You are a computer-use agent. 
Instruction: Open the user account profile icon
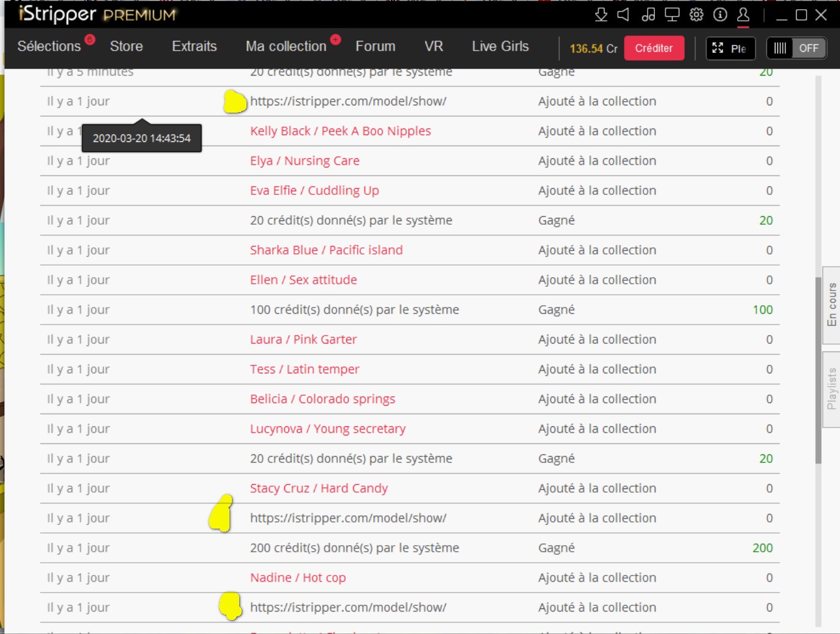[x=743, y=15]
